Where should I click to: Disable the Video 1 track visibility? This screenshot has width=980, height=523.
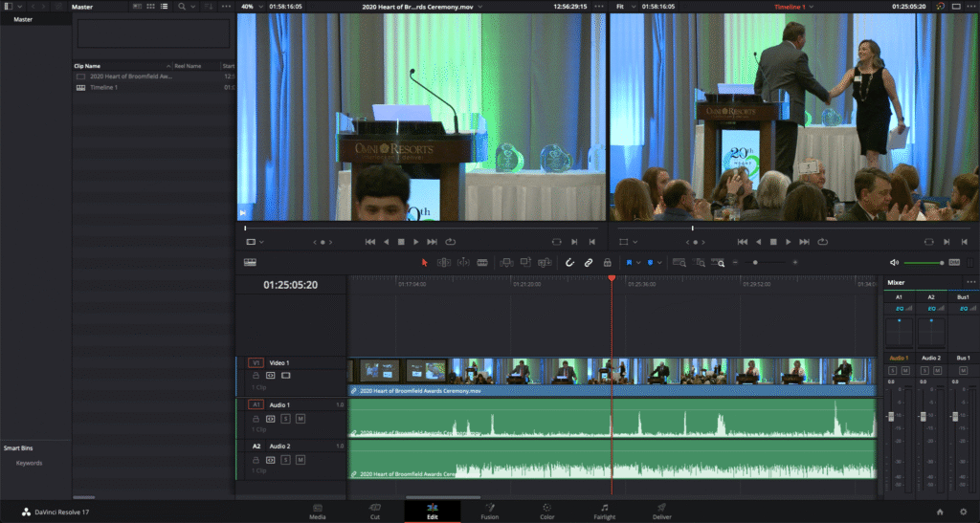pyautogui.click(x=285, y=376)
